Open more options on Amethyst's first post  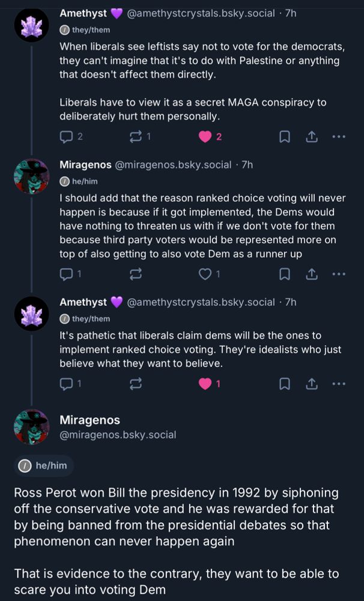339,137
